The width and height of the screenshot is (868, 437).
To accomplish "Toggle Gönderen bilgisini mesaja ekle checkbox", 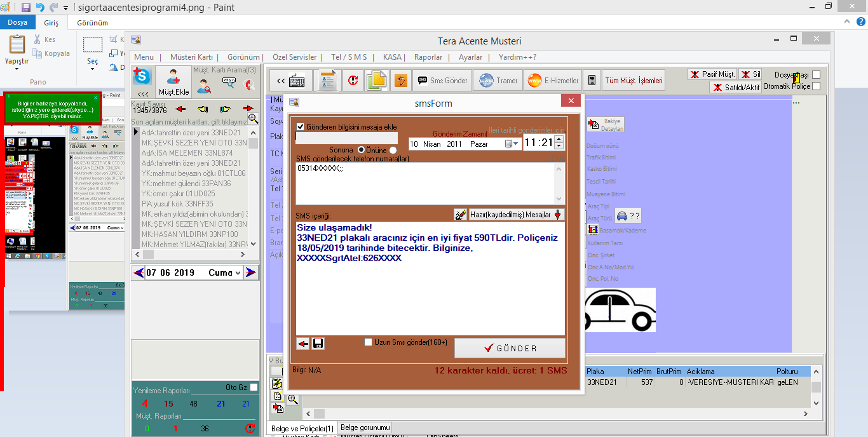I will [301, 126].
